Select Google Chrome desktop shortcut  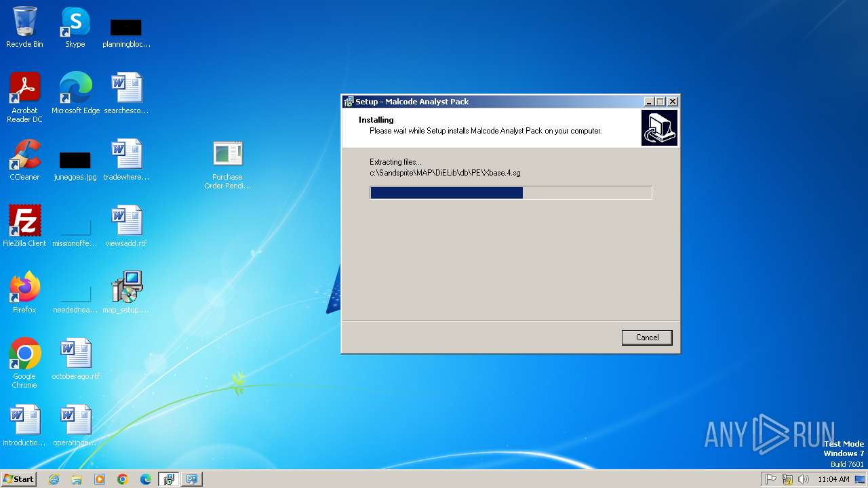coord(24,363)
